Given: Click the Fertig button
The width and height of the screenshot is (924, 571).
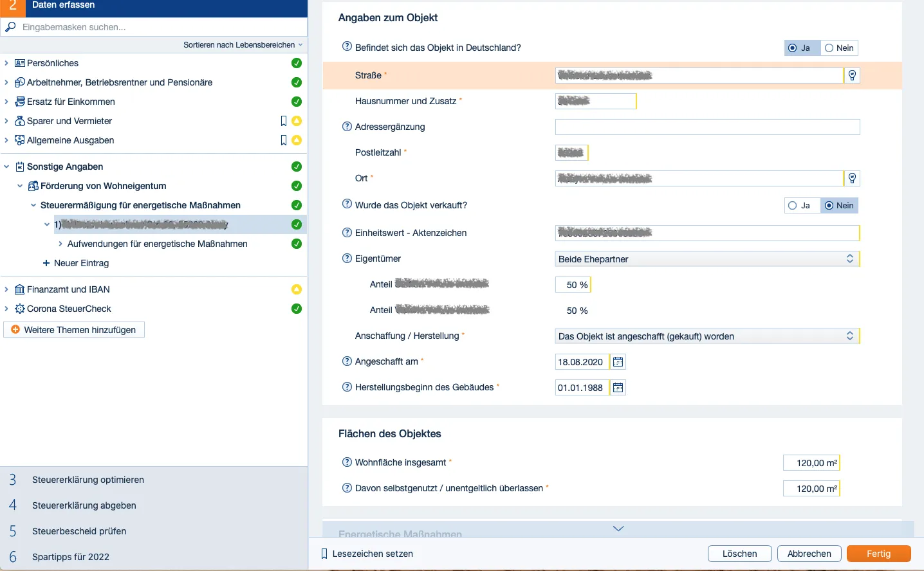Looking at the screenshot, I should 878,554.
